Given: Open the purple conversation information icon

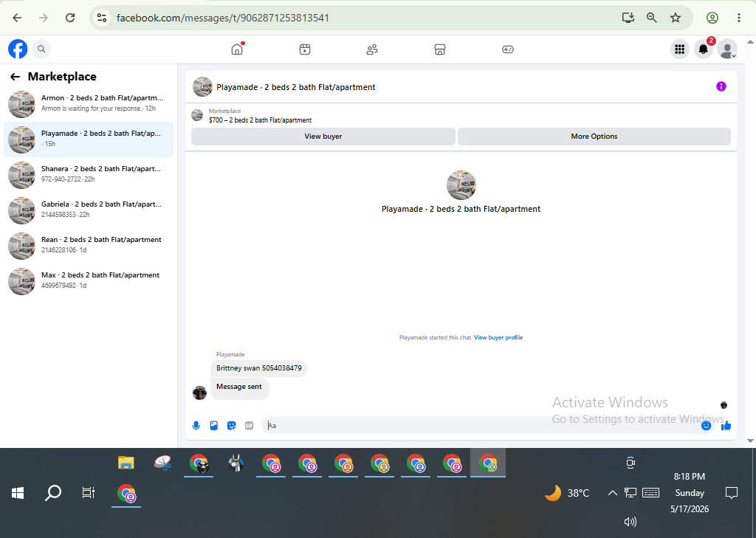Looking at the screenshot, I should tap(721, 86).
